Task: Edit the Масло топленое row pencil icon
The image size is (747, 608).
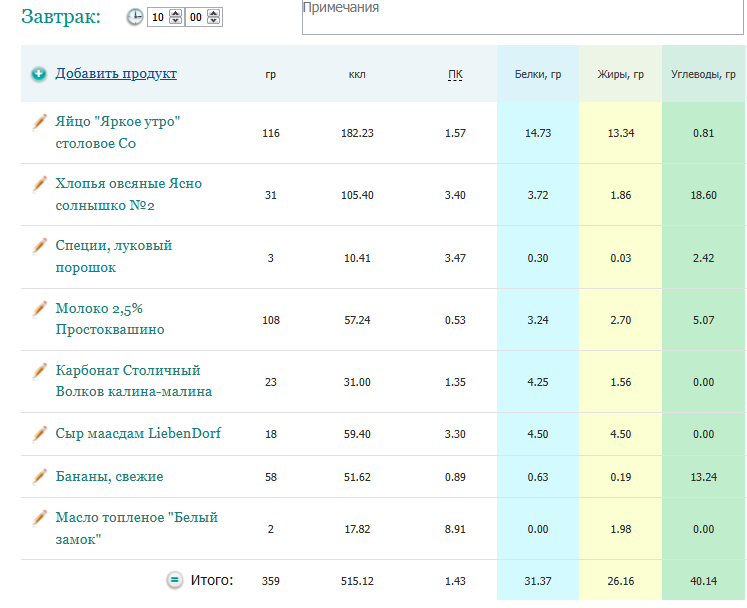Action: click(x=40, y=518)
